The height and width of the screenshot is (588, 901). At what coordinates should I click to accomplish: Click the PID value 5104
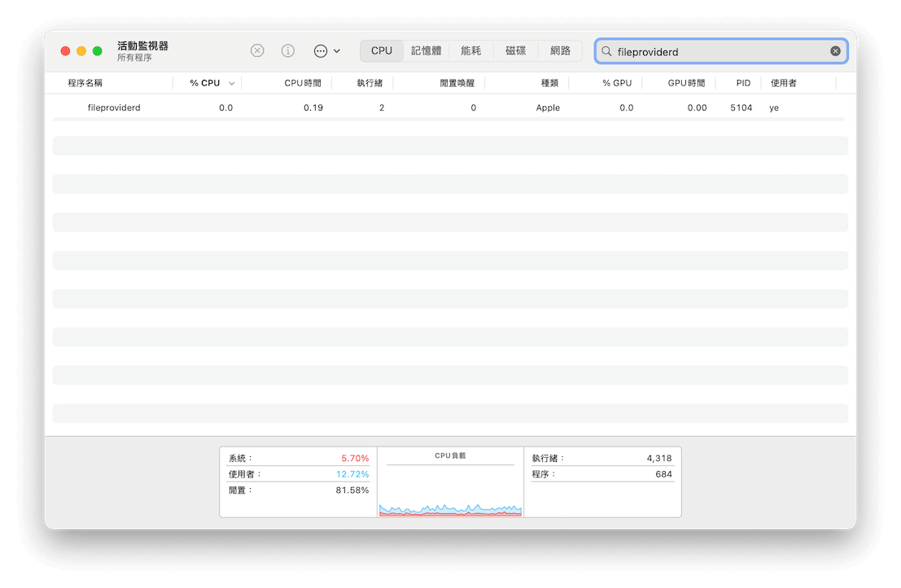[741, 107]
